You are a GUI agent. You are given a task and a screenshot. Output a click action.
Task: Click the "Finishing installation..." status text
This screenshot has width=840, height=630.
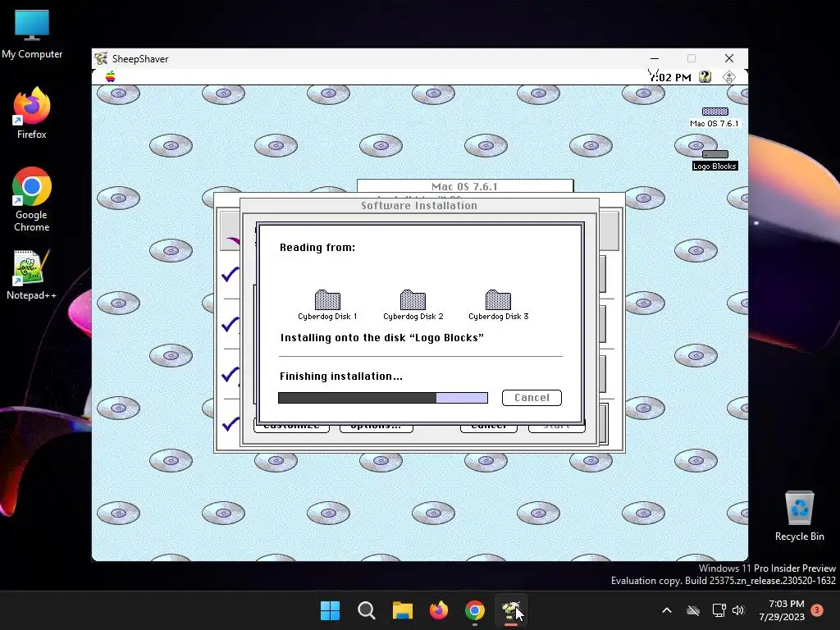(340, 376)
